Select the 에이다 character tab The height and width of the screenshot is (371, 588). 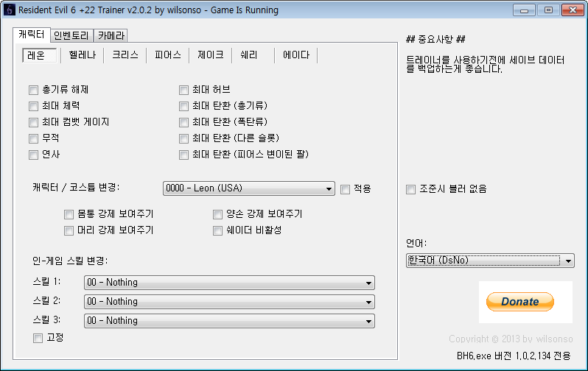click(x=296, y=55)
